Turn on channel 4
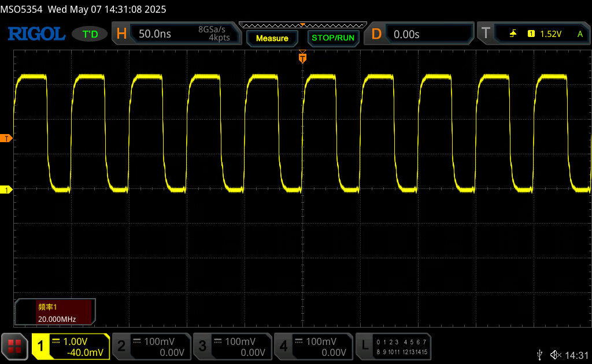Screen dimensions: 592x364 pos(313,347)
